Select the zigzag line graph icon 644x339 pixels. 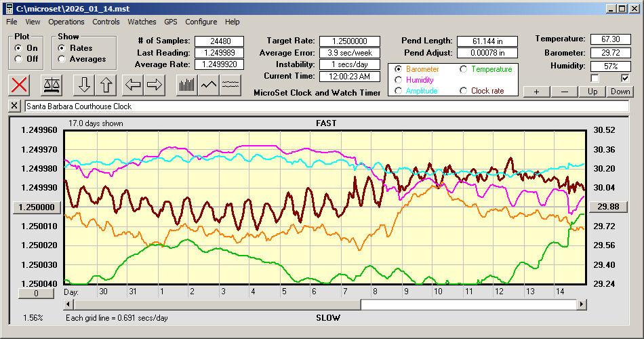[209, 85]
